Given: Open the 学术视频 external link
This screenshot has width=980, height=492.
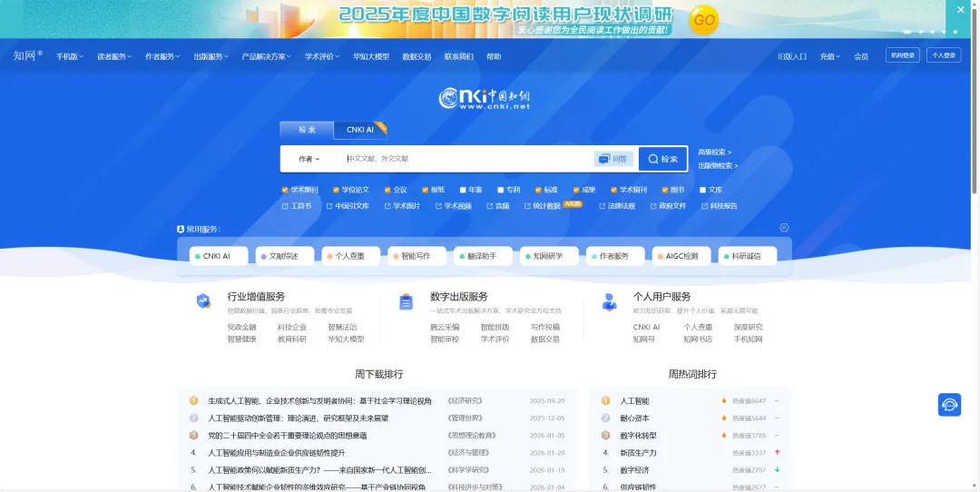Looking at the screenshot, I should pos(453,206).
